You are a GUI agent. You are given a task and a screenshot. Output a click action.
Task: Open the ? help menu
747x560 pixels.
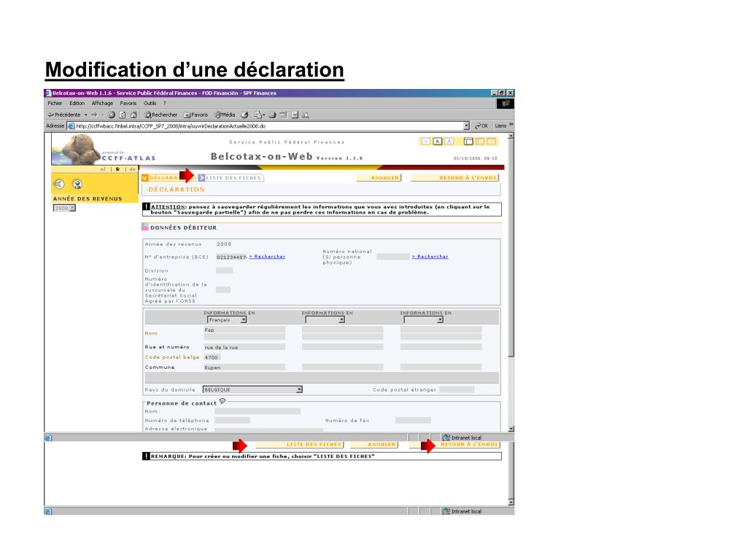tap(165, 104)
